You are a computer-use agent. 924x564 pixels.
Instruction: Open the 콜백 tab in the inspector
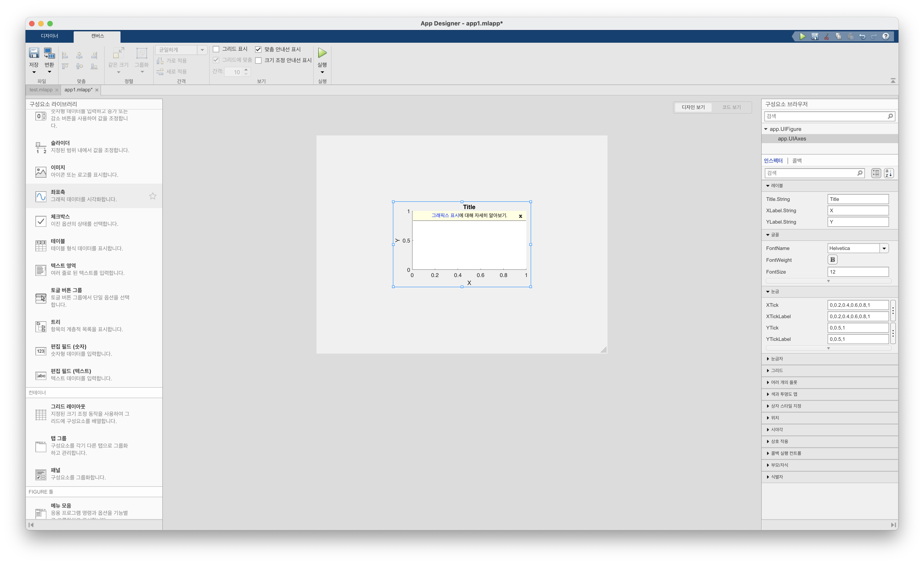click(x=797, y=161)
